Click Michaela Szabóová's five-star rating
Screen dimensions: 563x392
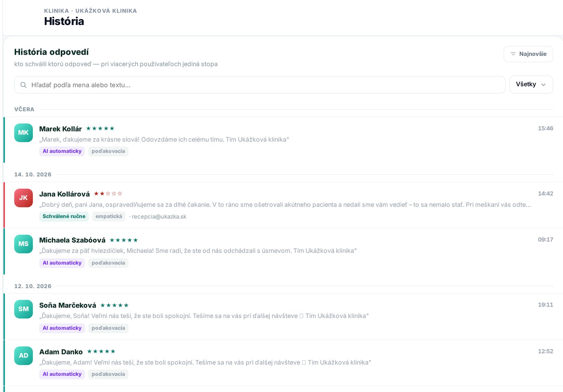[124, 240]
